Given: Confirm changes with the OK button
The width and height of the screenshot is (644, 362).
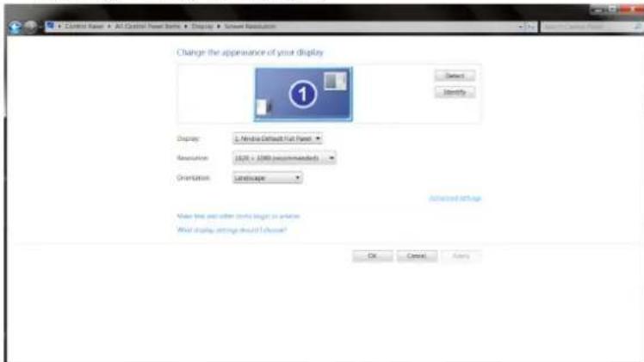Looking at the screenshot, I should pos(372,256).
